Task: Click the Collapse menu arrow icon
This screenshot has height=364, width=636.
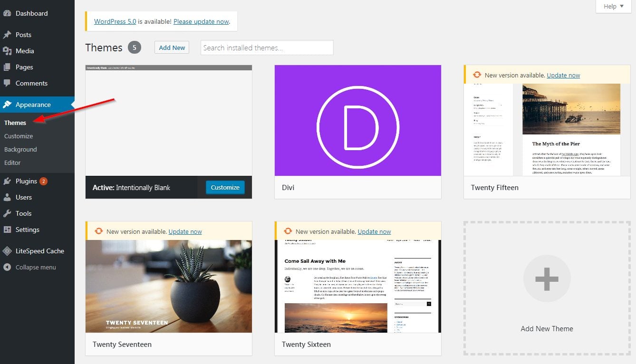Action: [7, 267]
